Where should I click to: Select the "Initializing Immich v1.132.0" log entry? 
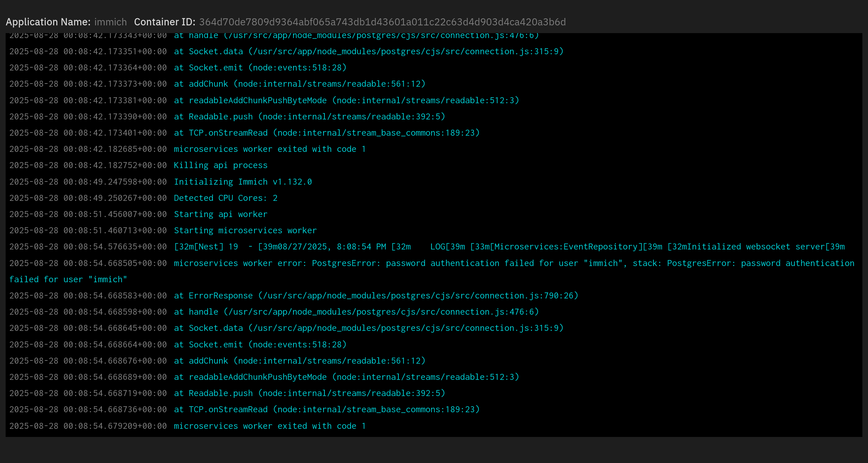243,182
